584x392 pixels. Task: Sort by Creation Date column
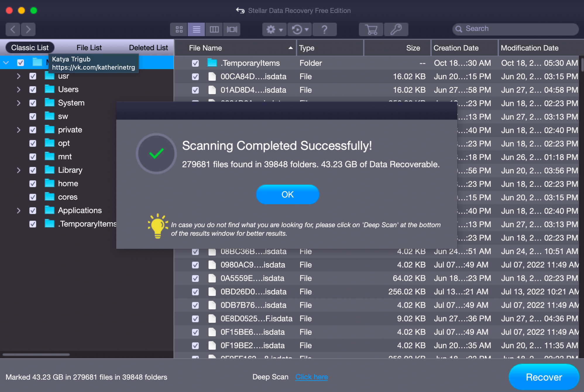pos(465,48)
